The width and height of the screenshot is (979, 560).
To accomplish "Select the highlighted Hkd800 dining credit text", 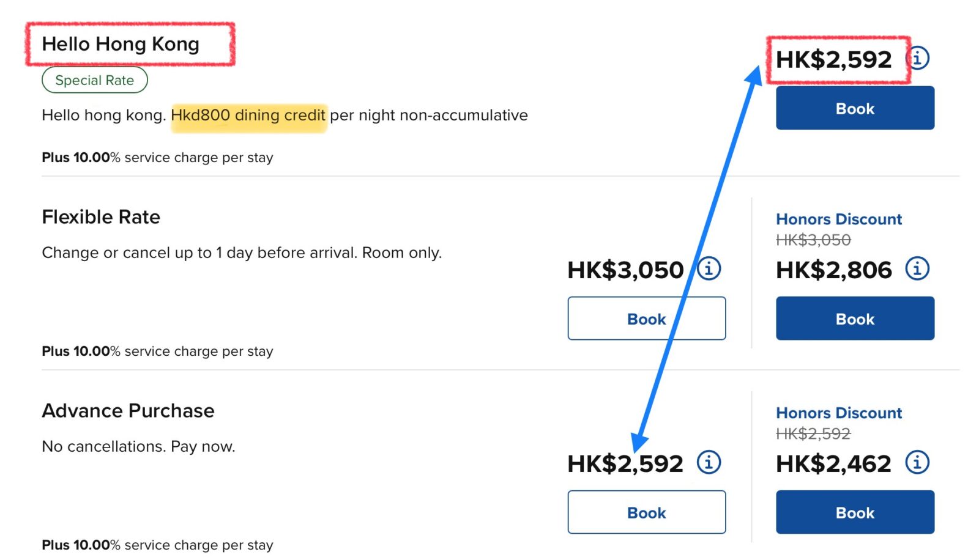I will 248,115.
